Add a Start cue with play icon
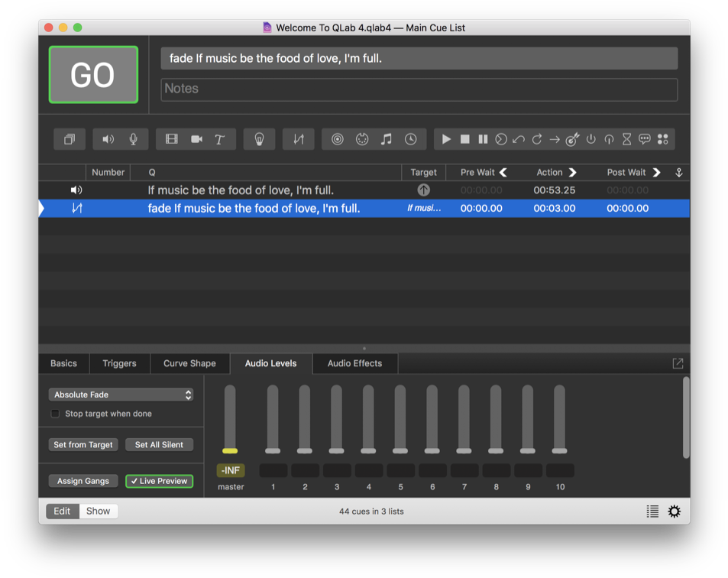 [446, 139]
